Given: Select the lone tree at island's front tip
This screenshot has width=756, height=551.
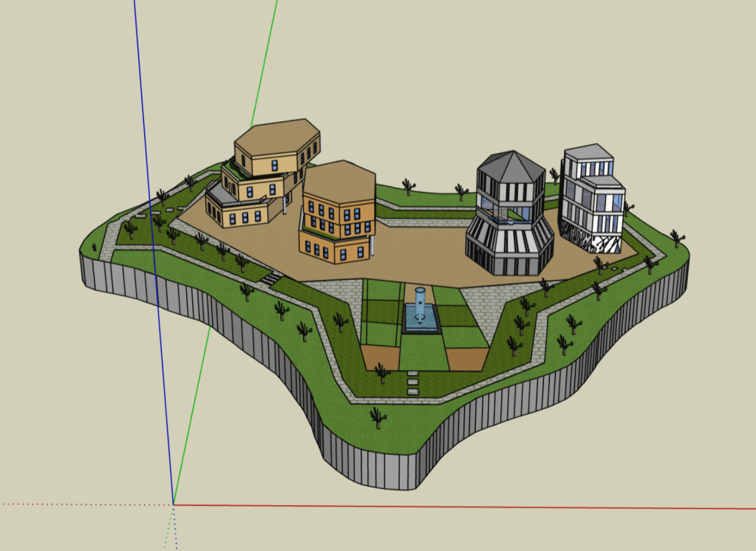Looking at the screenshot, I should [378, 417].
